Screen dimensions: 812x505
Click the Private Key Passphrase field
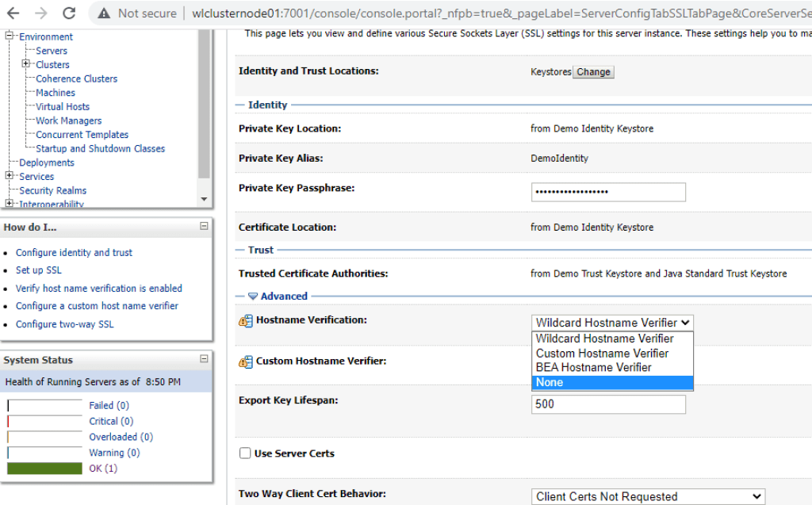[607, 192]
